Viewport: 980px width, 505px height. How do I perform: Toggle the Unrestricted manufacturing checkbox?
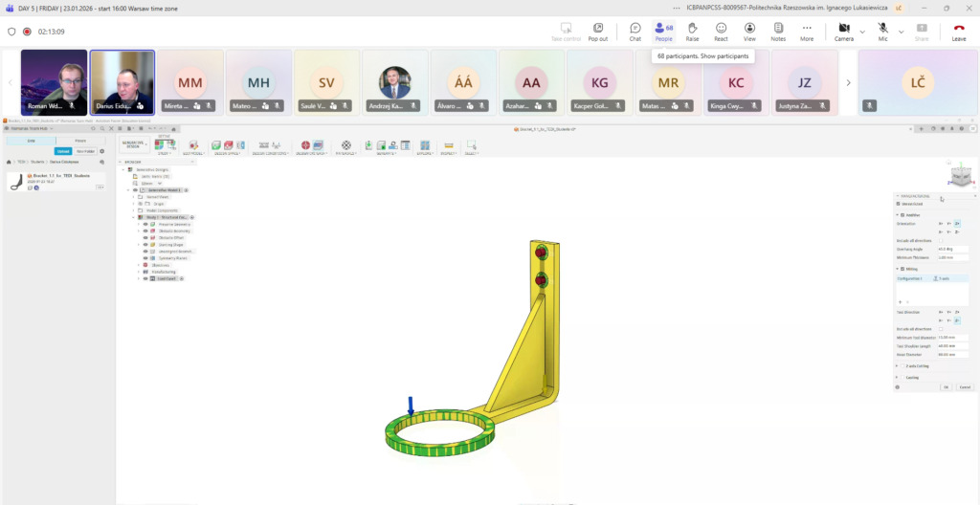tap(898, 204)
